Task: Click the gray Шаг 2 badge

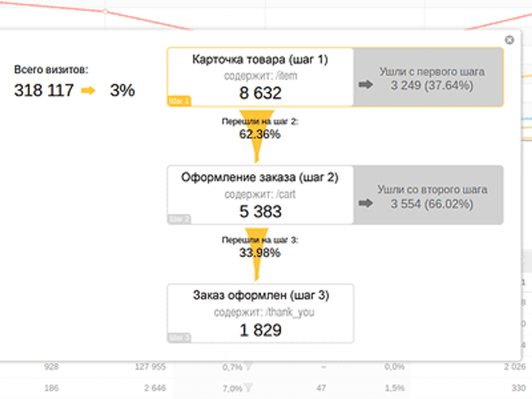Action: pos(179,219)
